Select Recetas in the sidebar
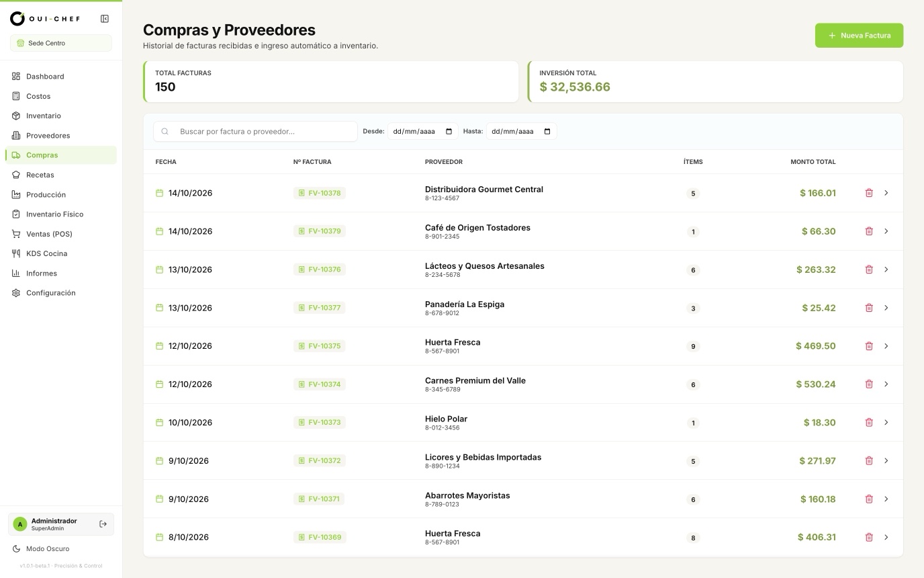The image size is (924, 578). (61, 175)
